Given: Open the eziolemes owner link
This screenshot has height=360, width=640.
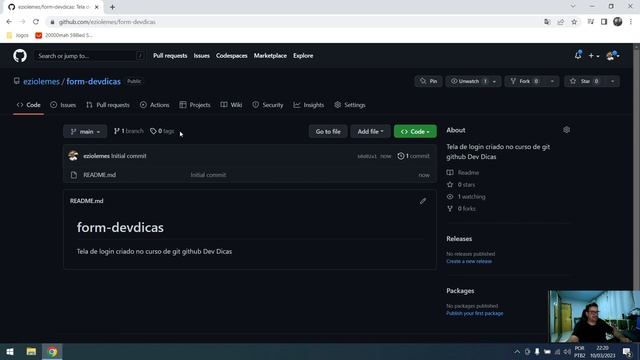Looking at the screenshot, I should pos(41,81).
